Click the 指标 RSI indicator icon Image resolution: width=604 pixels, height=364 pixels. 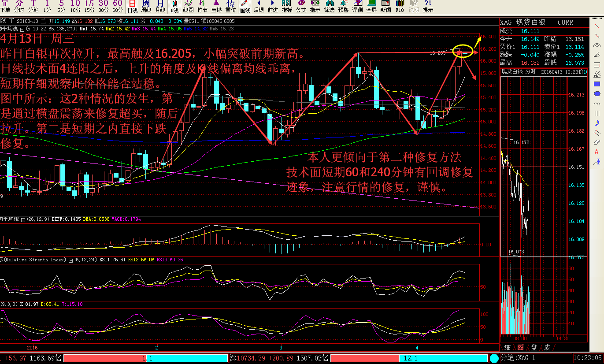tap(286, 6)
